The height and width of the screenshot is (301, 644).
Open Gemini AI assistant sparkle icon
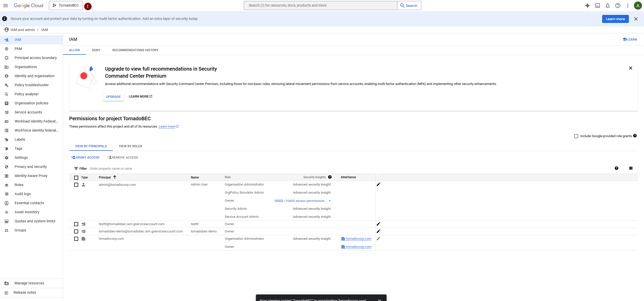[x=587, y=6]
